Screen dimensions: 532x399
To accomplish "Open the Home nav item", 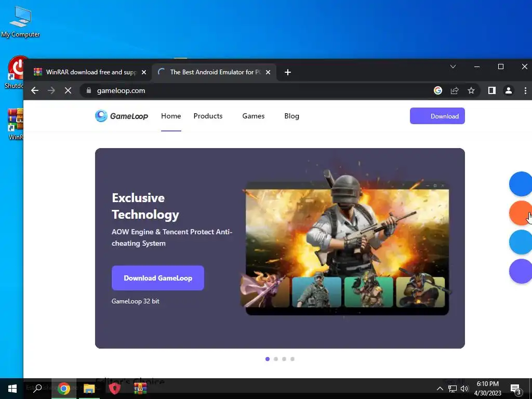I will point(171,116).
